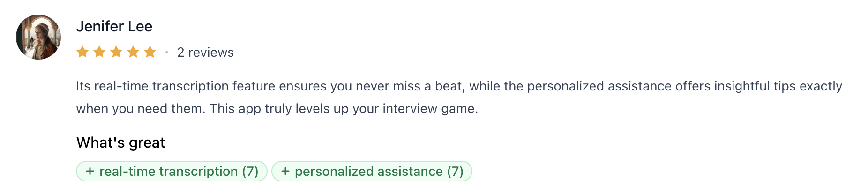Click the fifth rating star
This screenshot has width=868, height=196.
point(150,52)
